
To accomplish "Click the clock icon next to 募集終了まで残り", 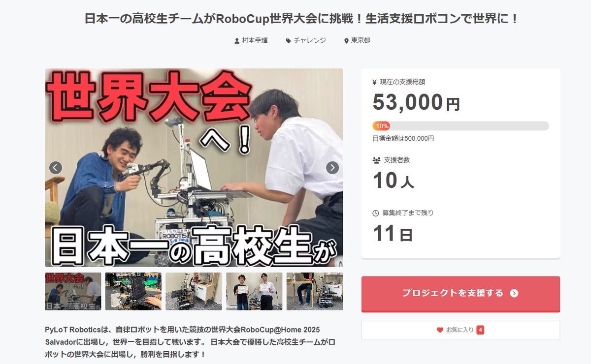I will click(x=376, y=213).
